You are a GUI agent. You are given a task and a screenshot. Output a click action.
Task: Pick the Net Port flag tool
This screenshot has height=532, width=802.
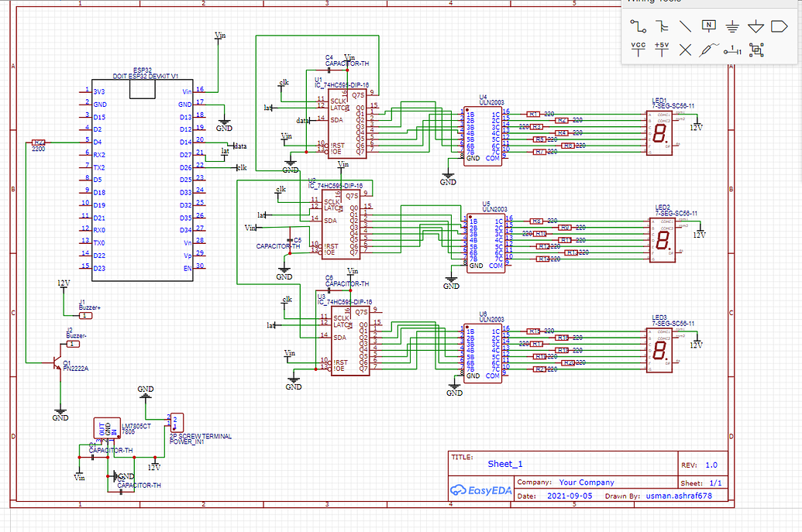[x=779, y=26]
